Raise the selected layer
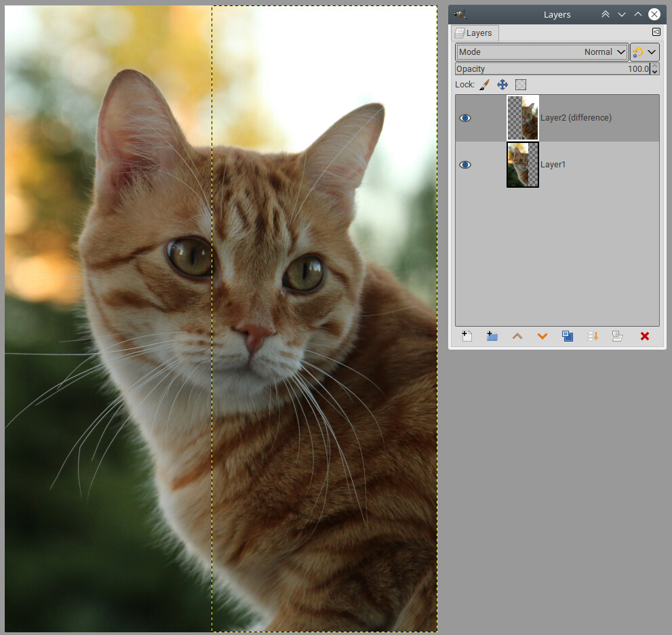Viewport: 672px width, 635px height. point(517,336)
